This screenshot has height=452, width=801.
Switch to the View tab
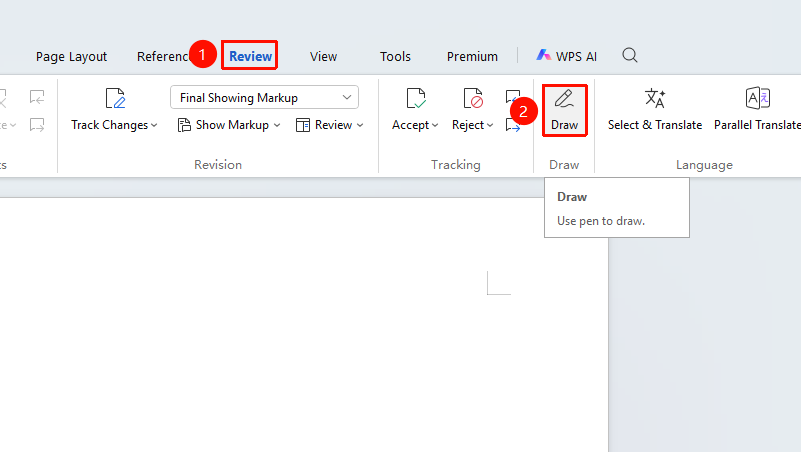323,56
